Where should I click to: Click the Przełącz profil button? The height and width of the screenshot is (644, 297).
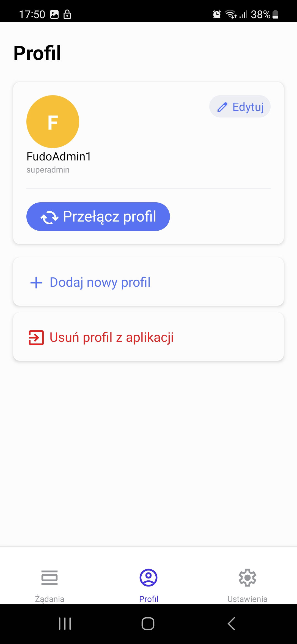(98, 217)
